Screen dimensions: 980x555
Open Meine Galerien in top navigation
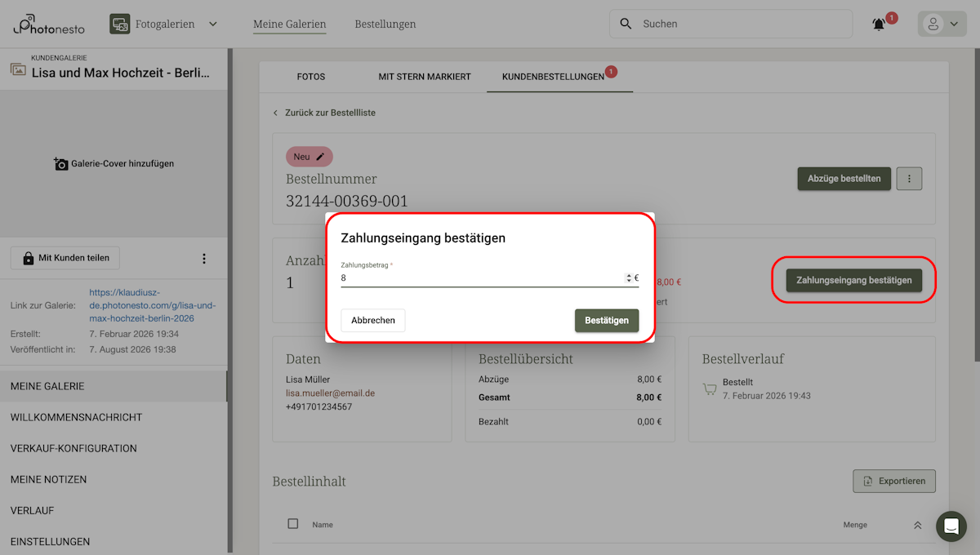pyautogui.click(x=289, y=24)
